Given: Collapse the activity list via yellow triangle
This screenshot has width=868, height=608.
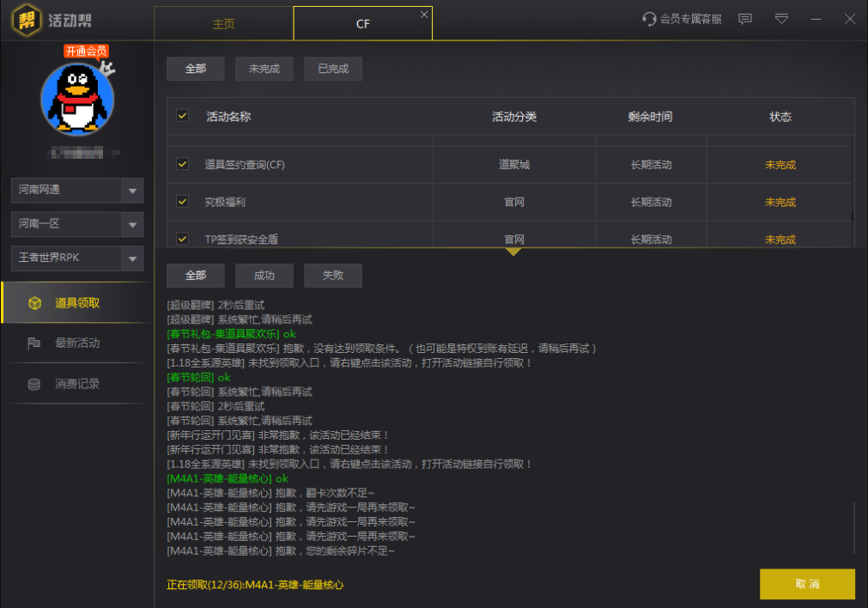Looking at the screenshot, I should click(513, 252).
